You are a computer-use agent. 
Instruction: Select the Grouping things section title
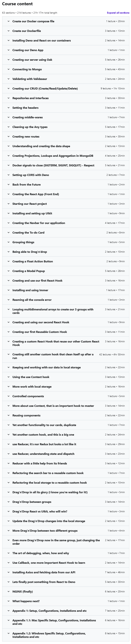coord(23,242)
